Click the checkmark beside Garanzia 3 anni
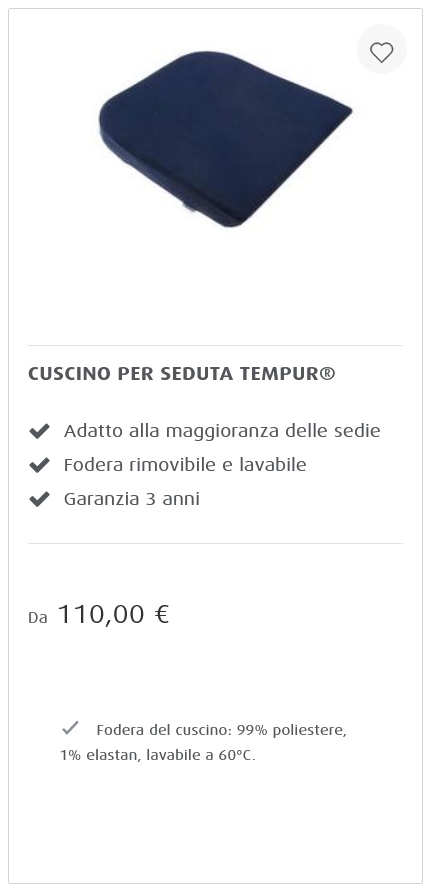432x889 pixels. click(39, 499)
